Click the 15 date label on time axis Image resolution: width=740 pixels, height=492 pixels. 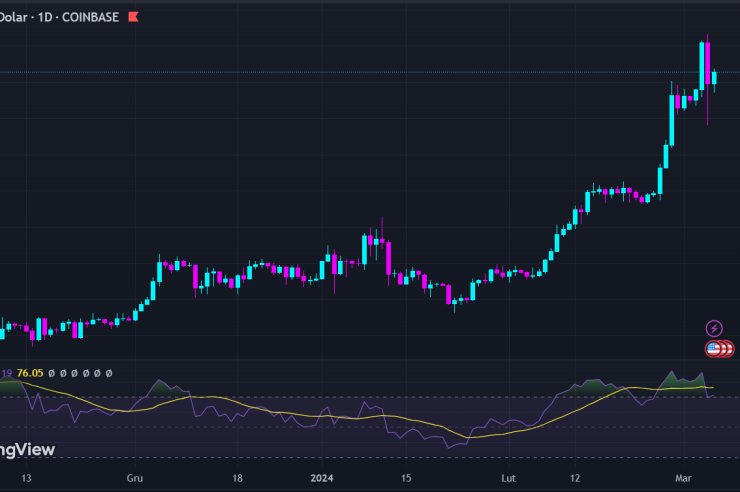click(x=406, y=478)
